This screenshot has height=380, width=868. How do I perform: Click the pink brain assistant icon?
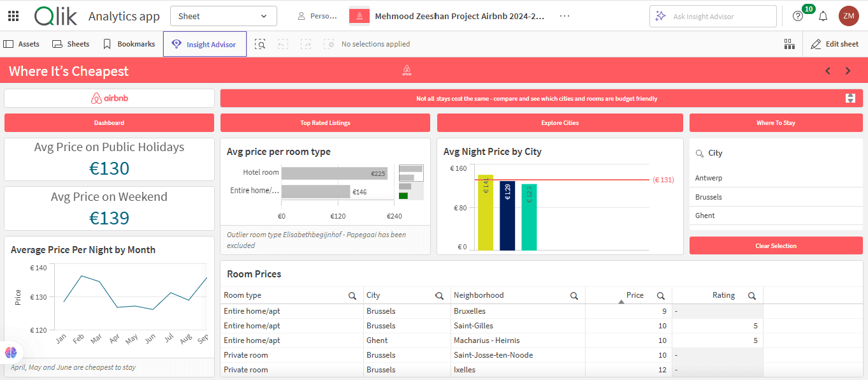(x=11, y=353)
